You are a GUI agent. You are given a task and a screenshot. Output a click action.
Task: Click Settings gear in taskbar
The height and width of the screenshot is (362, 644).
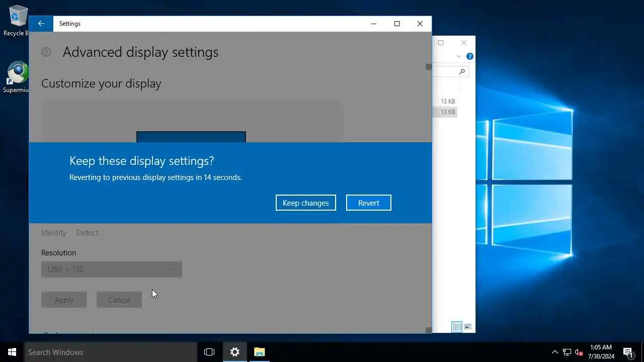pos(234,352)
